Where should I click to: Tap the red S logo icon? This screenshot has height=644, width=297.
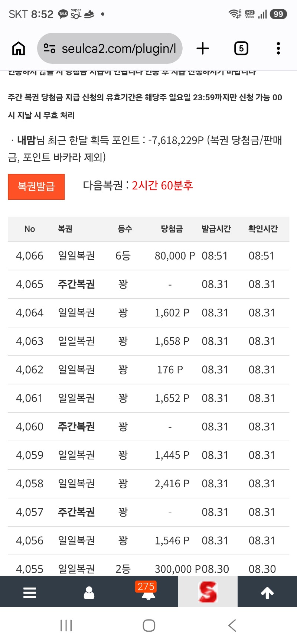click(208, 592)
